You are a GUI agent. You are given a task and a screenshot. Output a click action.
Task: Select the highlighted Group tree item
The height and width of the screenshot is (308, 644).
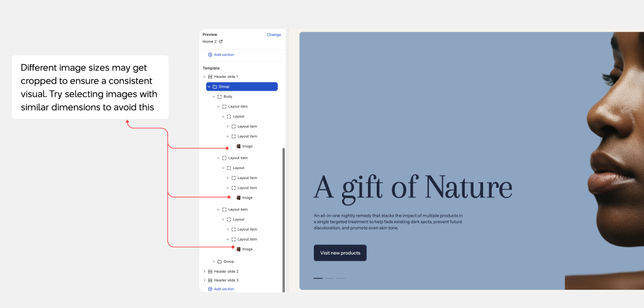coord(241,87)
